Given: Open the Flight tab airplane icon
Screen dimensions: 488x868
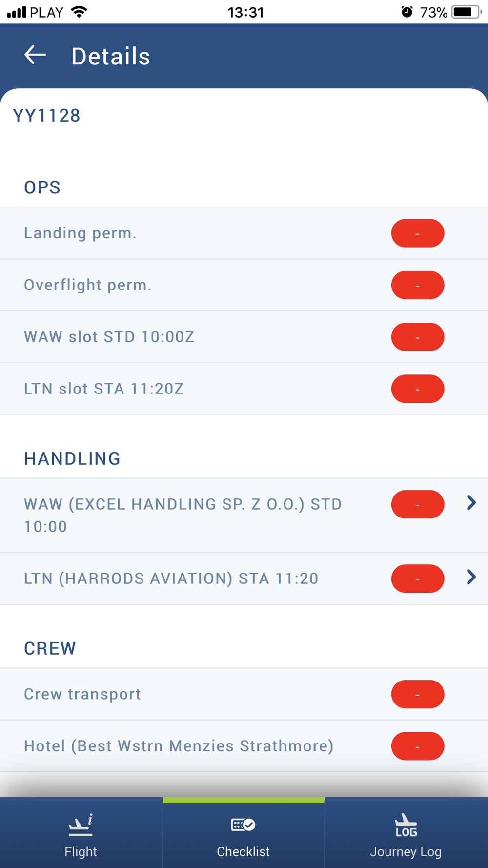Looking at the screenshot, I should point(81,825).
